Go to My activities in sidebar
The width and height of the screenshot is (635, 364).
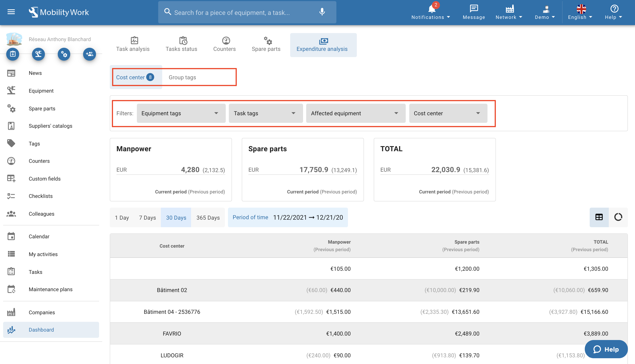click(x=51, y=254)
